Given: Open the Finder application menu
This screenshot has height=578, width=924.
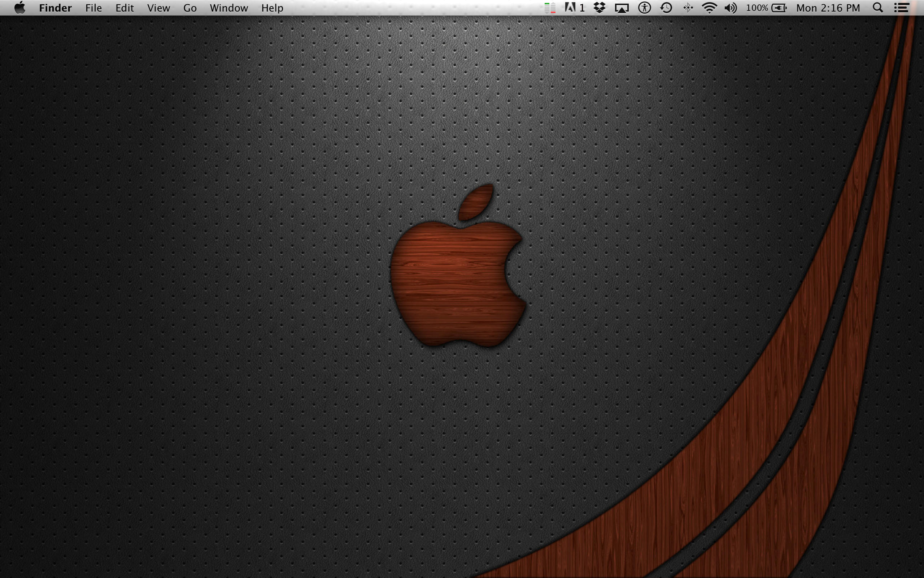Looking at the screenshot, I should [55, 8].
